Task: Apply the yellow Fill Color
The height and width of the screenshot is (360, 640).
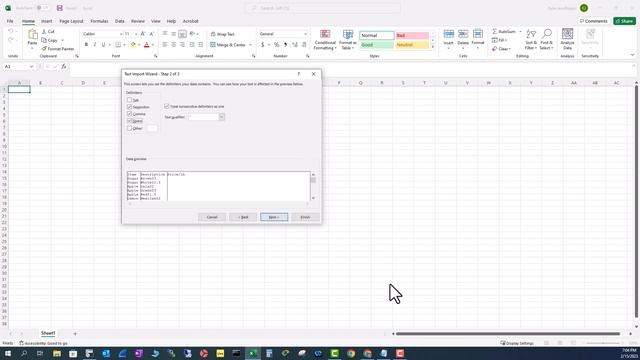Action: coord(133,44)
